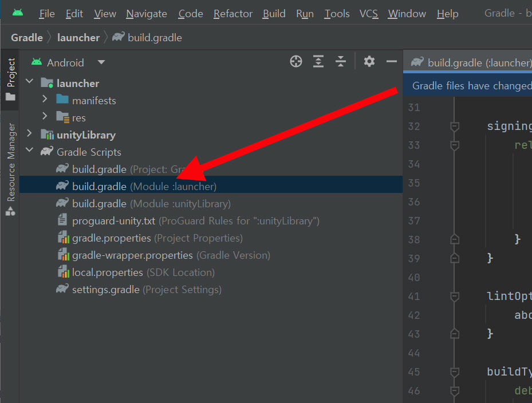Open the Build menu

pyautogui.click(x=274, y=14)
